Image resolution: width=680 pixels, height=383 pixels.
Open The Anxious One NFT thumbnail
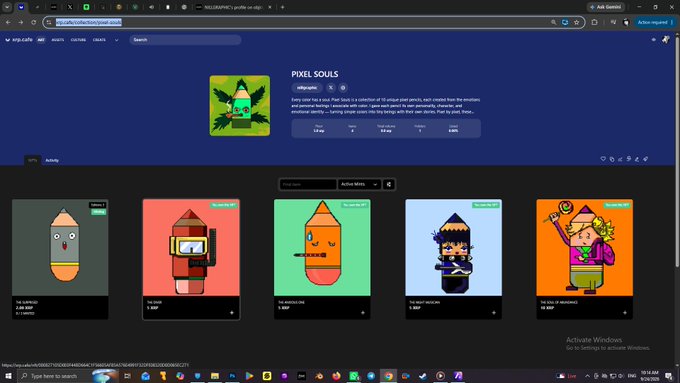pyautogui.click(x=322, y=248)
